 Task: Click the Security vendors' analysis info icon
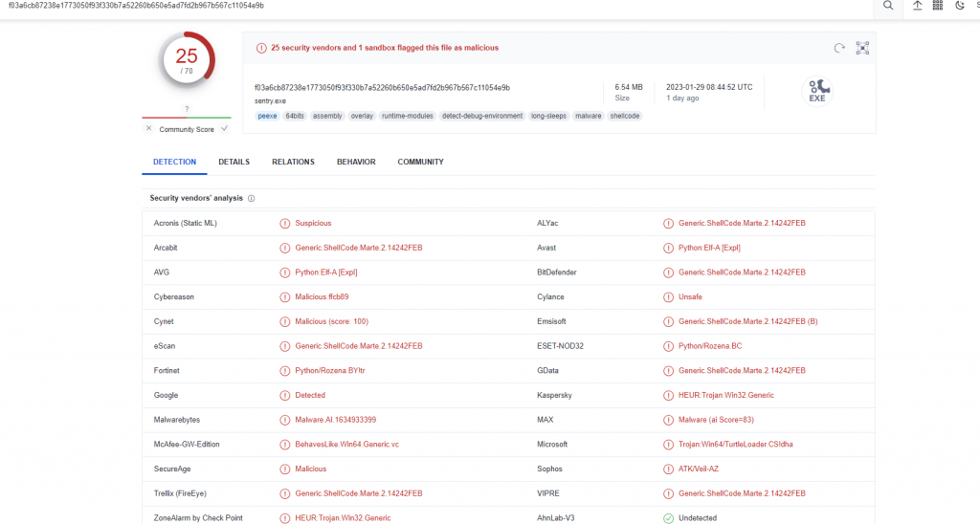click(252, 199)
